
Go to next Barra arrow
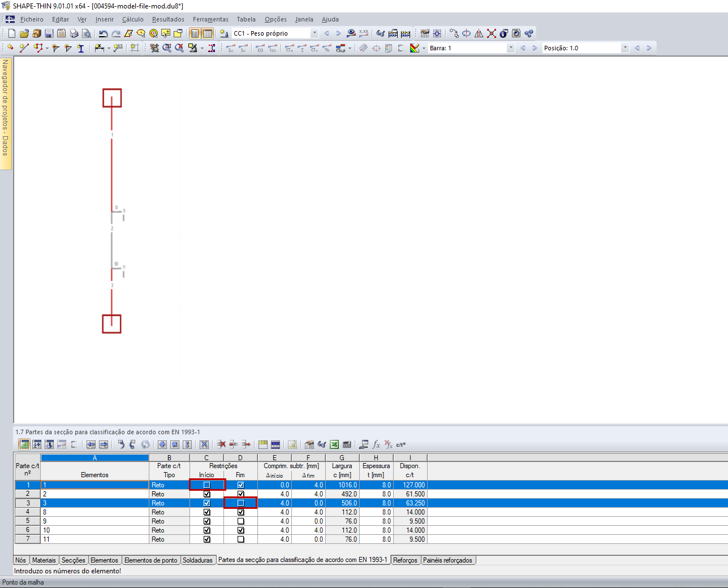[x=535, y=48]
